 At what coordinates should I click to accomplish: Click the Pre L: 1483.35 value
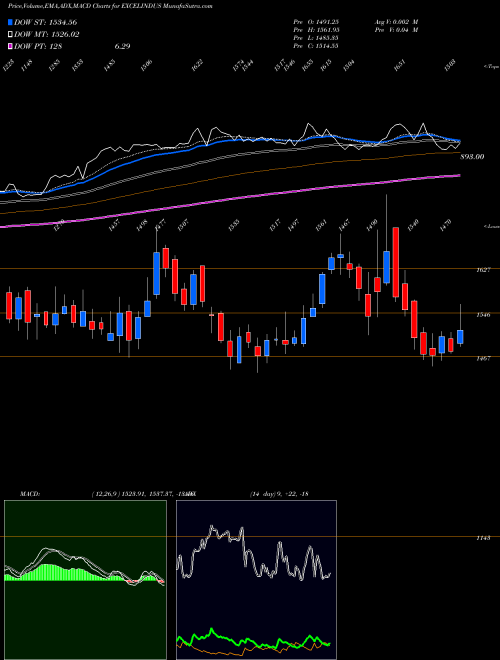click(x=316, y=38)
